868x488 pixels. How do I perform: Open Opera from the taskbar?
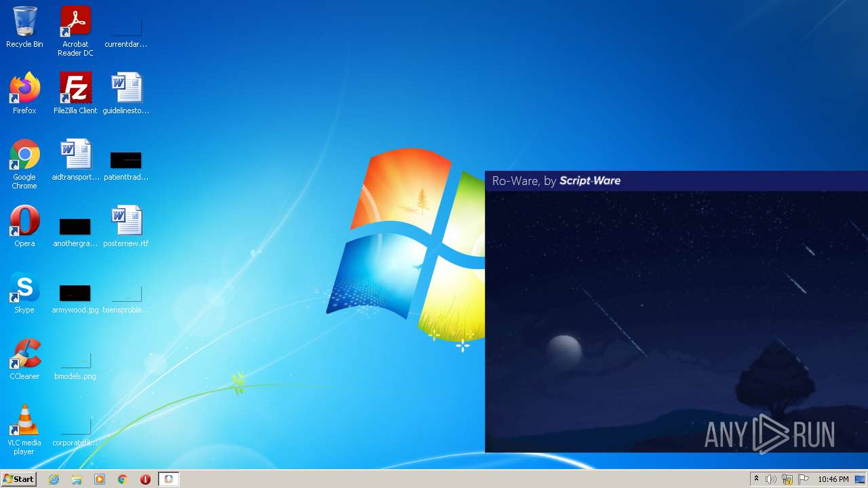(145, 479)
